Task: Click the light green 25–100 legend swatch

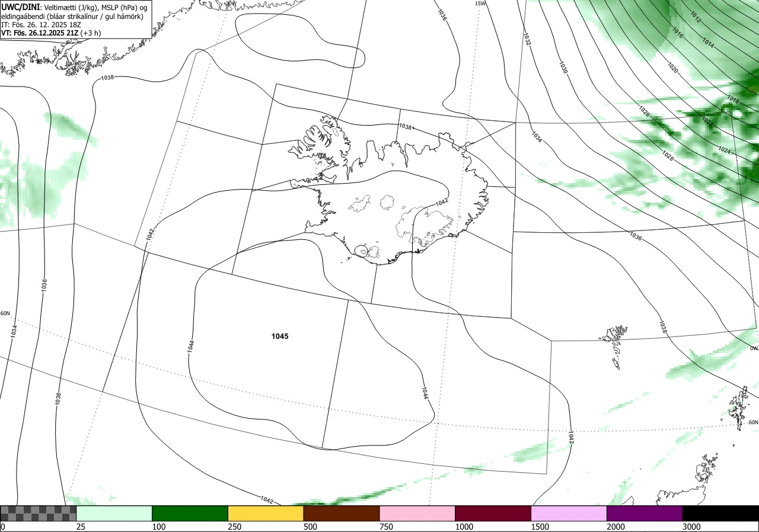Action: pos(114,513)
